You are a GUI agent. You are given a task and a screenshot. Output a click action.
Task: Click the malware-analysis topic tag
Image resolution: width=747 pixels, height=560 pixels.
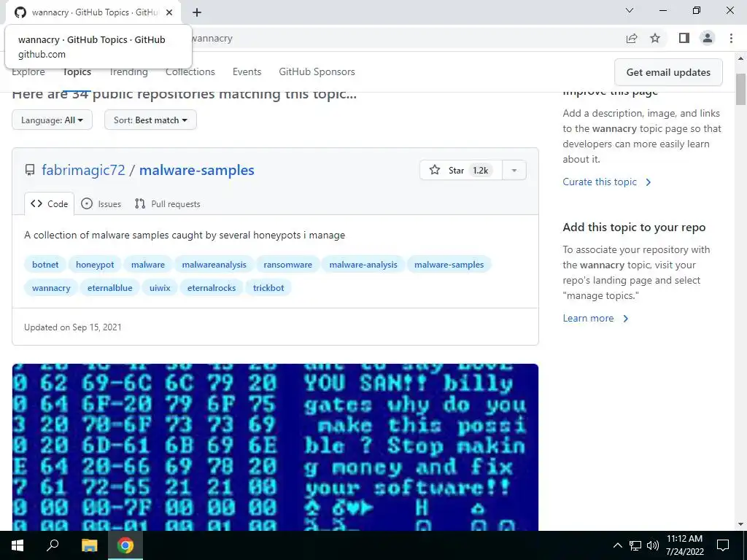pyautogui.click(x=363, y=265)
